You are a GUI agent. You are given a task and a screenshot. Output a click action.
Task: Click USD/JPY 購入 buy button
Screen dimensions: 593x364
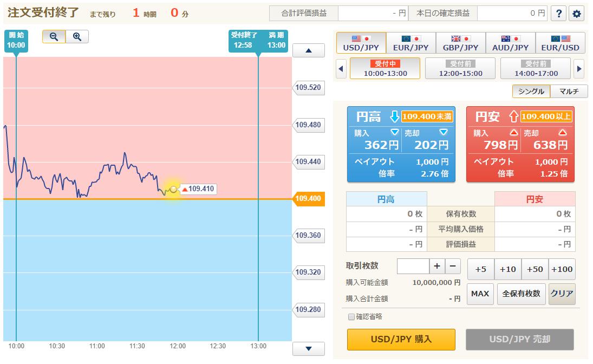pos(401,340)
